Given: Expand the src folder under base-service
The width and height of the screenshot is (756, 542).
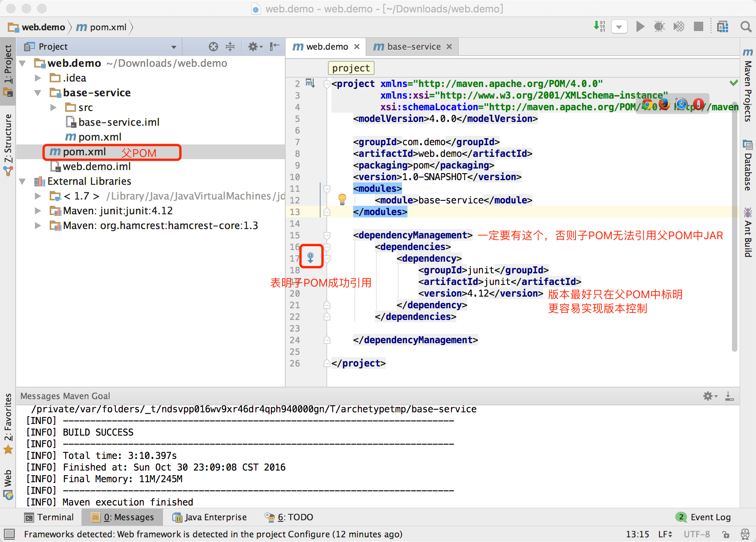Looking at the screenshot, I should [x=54, y=108].
